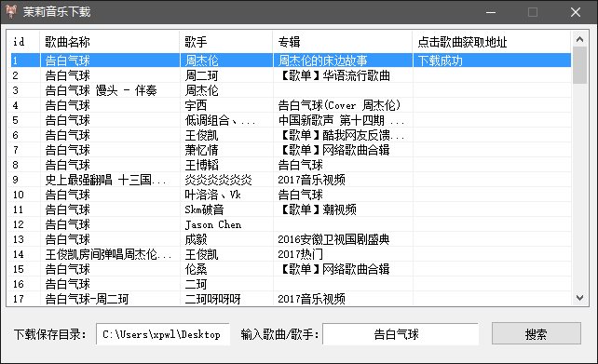Select song 告白气球 馒头 - 伴奏
This screenshot has height=364, width=598.
click(x=102, y=90)
